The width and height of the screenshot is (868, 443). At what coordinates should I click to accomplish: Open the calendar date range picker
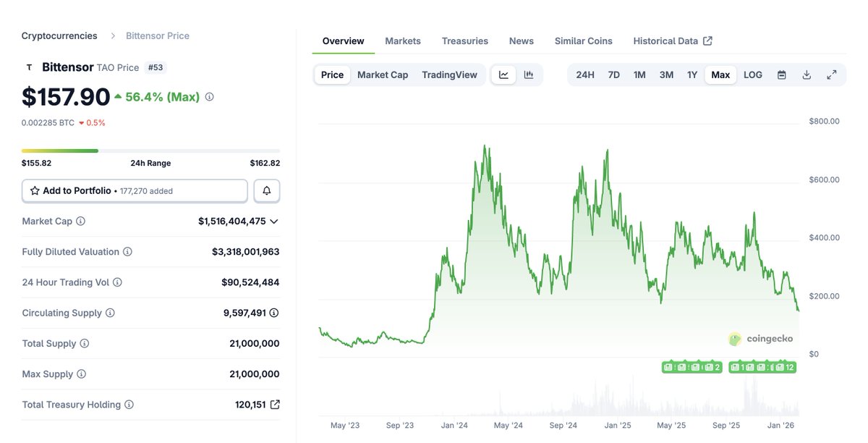pos(782,75)
